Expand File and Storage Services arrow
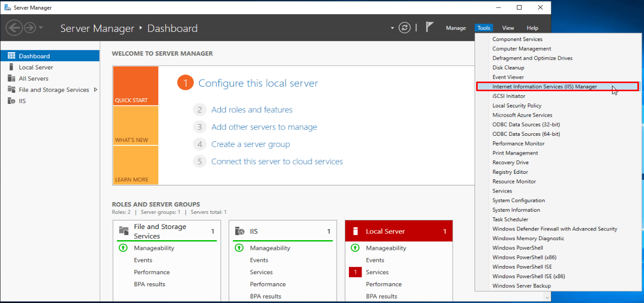Screen dimensions: 644x303 pyautogui.click(x=95, y=90)
